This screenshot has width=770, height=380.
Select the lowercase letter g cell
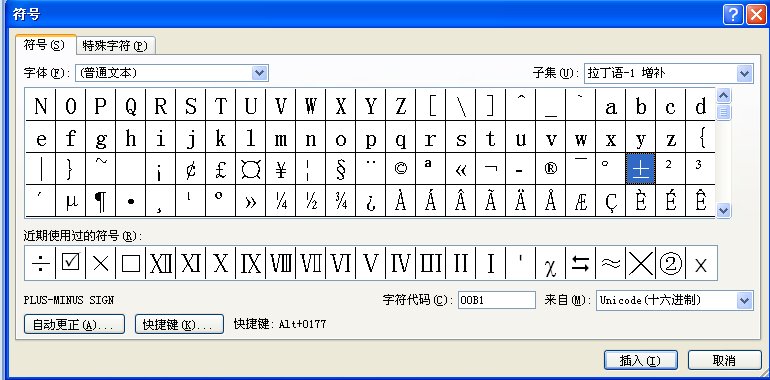[x=101, y=137]
